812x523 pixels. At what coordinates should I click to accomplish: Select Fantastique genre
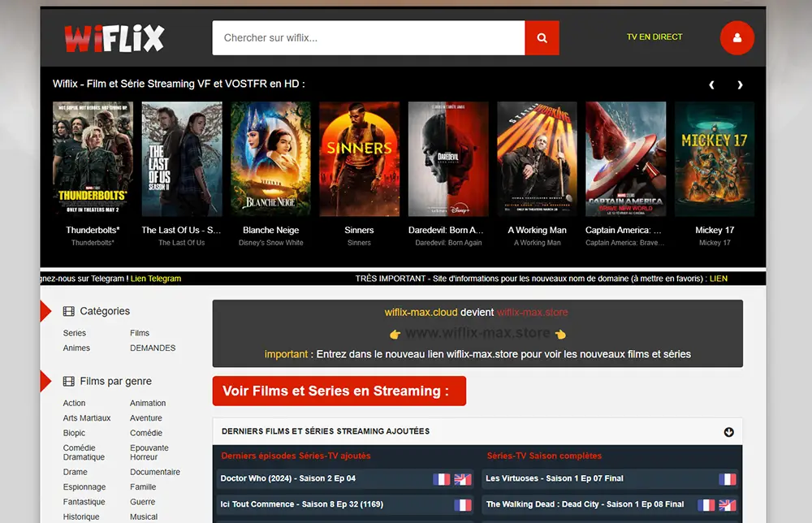84,502
